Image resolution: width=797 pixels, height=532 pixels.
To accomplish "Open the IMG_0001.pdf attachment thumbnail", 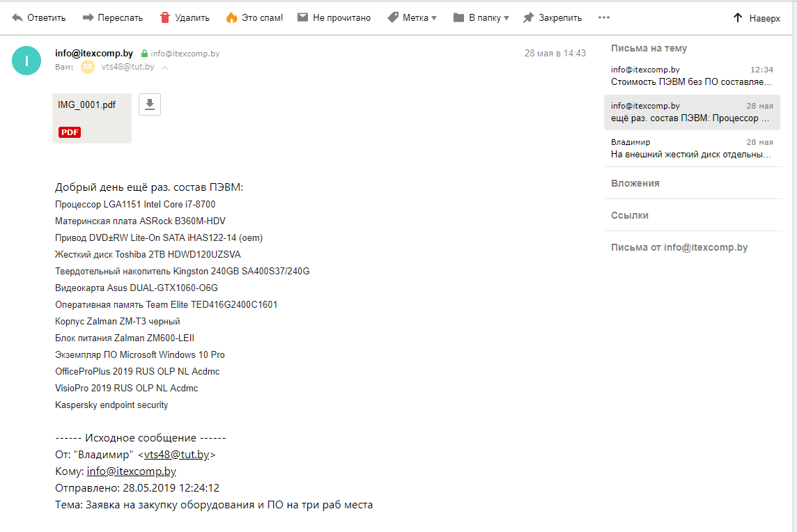I will click(92, 118).
